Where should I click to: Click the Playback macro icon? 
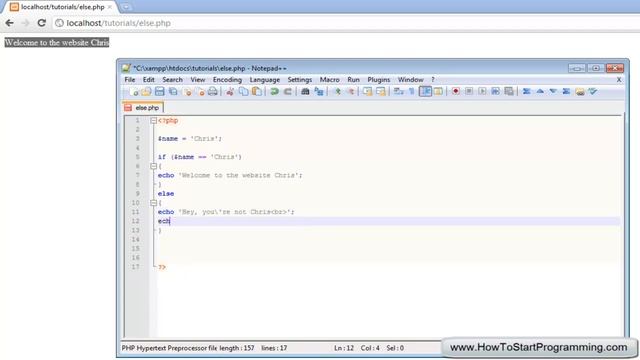tap(482, 92)
